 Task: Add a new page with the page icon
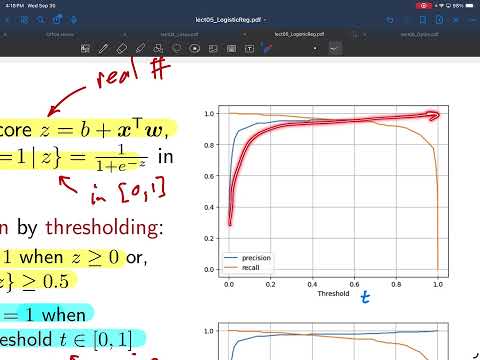coord(439,20)
